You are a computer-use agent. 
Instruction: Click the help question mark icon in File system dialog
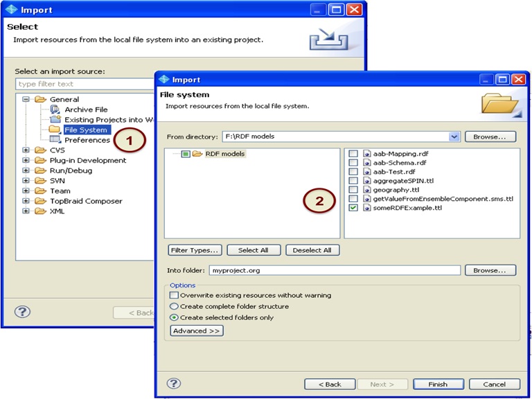pos(174,383)
